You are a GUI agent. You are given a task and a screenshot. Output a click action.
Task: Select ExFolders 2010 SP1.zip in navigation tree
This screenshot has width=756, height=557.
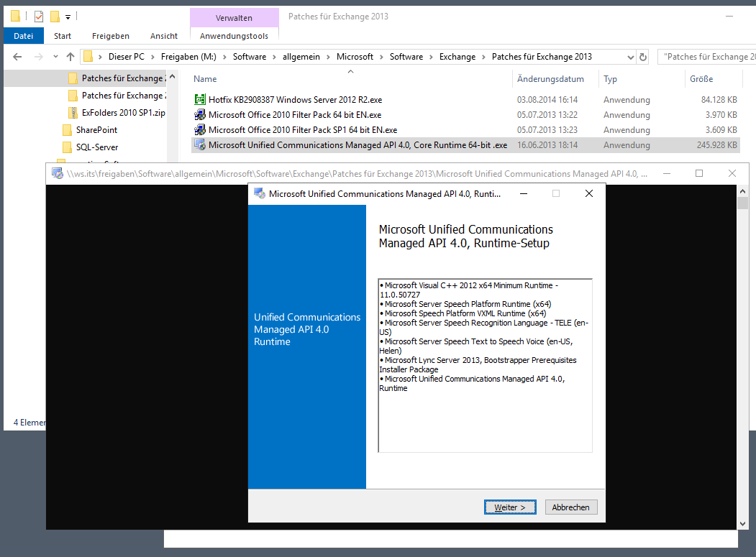pyautogui.click(x=117, y=113)
